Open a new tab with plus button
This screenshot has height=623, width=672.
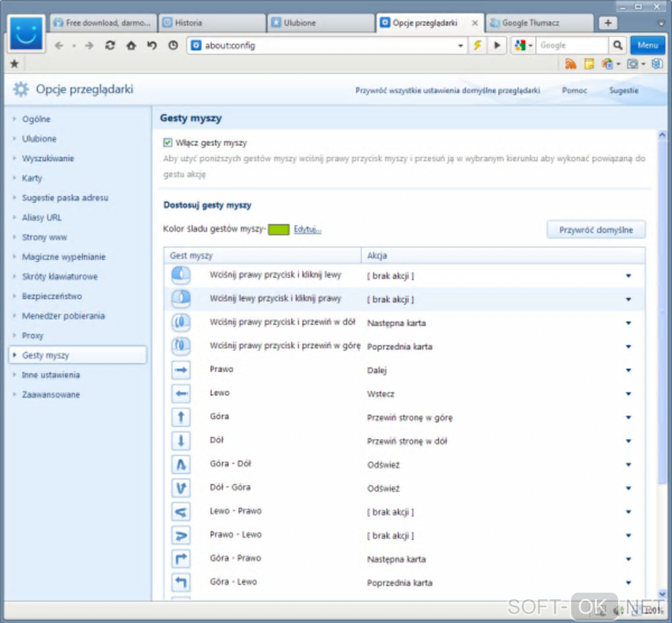click(x=607, y=23)
